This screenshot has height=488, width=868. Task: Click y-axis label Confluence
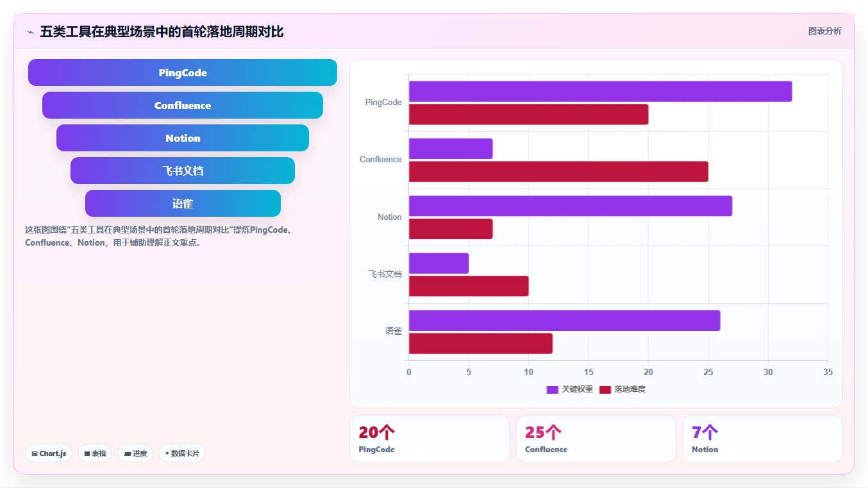381,159
